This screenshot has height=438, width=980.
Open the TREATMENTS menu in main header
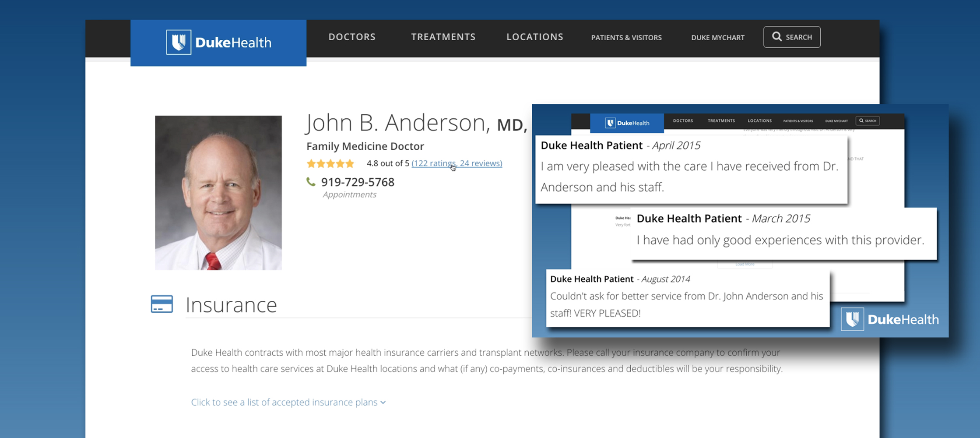(x=443, y=37)
